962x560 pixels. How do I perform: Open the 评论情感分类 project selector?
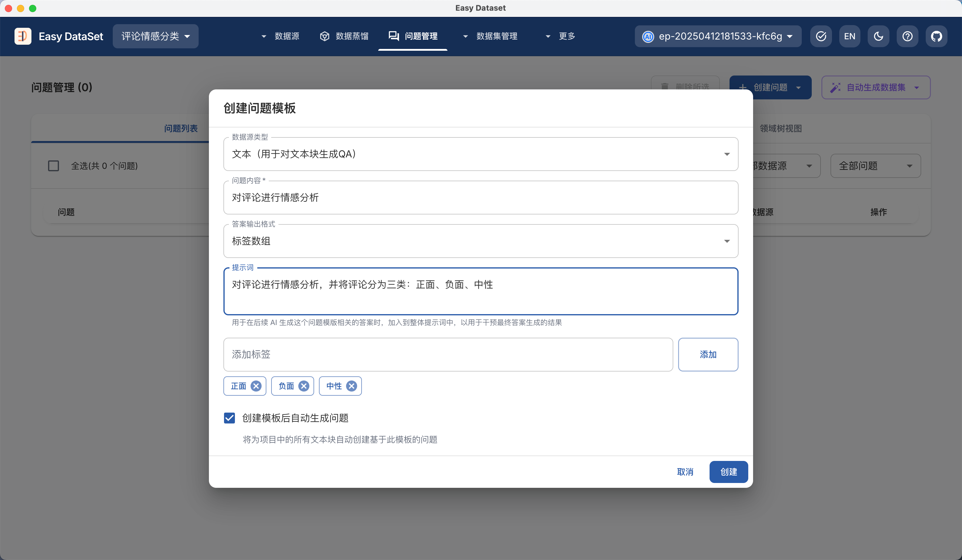point(155,36)
